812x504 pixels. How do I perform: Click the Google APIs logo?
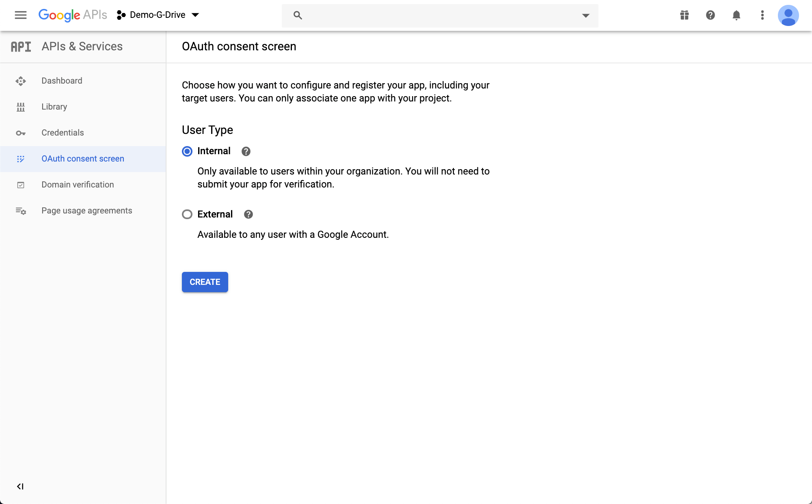[x=73, y=15]
